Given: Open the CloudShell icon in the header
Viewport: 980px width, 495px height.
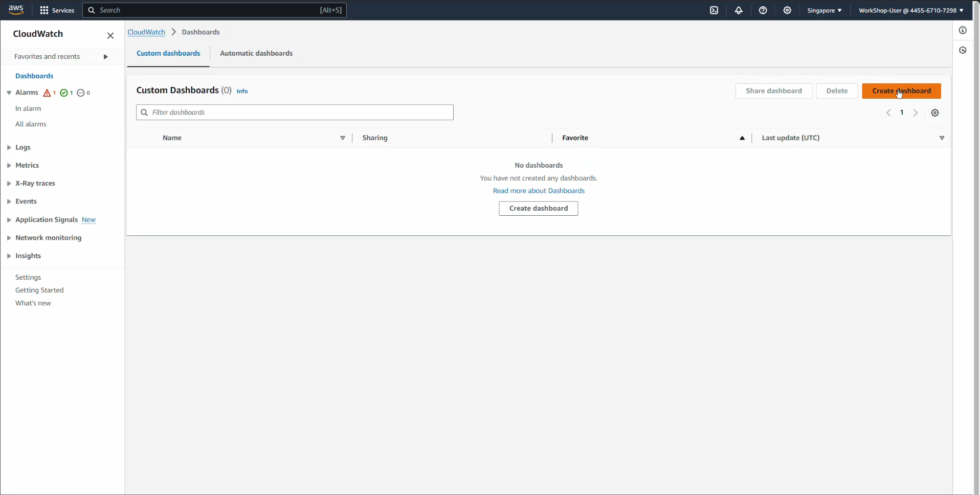Looking at the screenshot, I should click(714, 10).
